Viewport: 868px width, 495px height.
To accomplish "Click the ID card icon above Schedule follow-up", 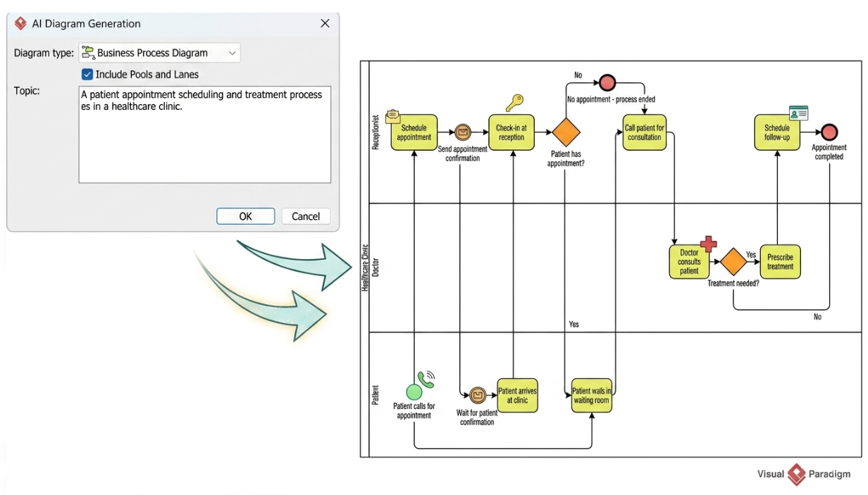I will click(798, 113).
